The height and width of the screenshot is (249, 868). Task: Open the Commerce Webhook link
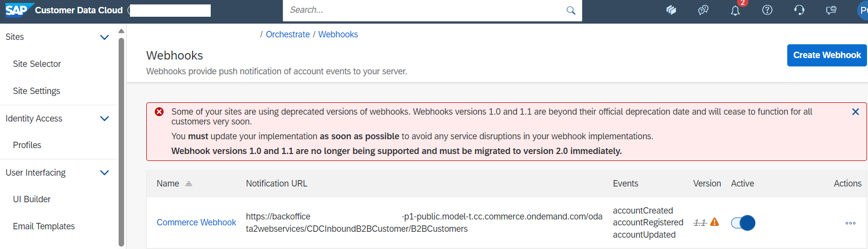pos(196,222)
